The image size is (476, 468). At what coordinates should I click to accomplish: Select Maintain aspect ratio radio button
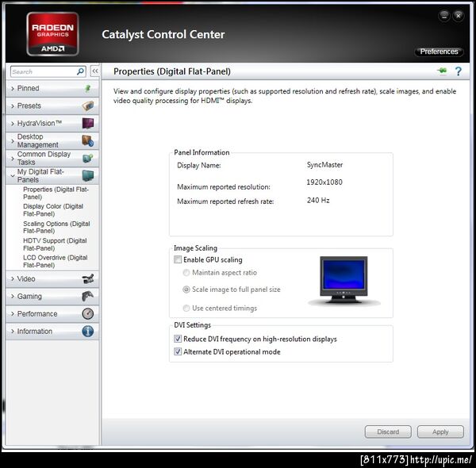click(x=186, y=273)
